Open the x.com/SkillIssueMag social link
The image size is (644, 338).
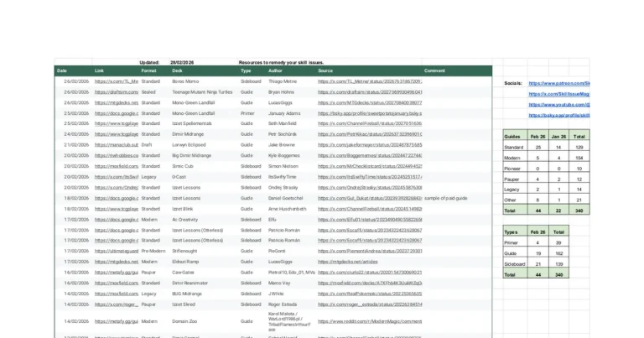tap(559, 94)
